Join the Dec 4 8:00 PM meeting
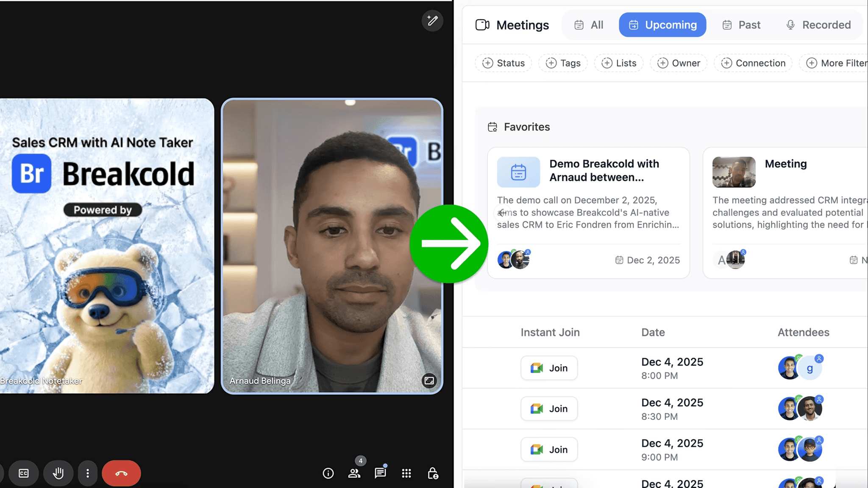The image size is (868, 488). [549, 368]
